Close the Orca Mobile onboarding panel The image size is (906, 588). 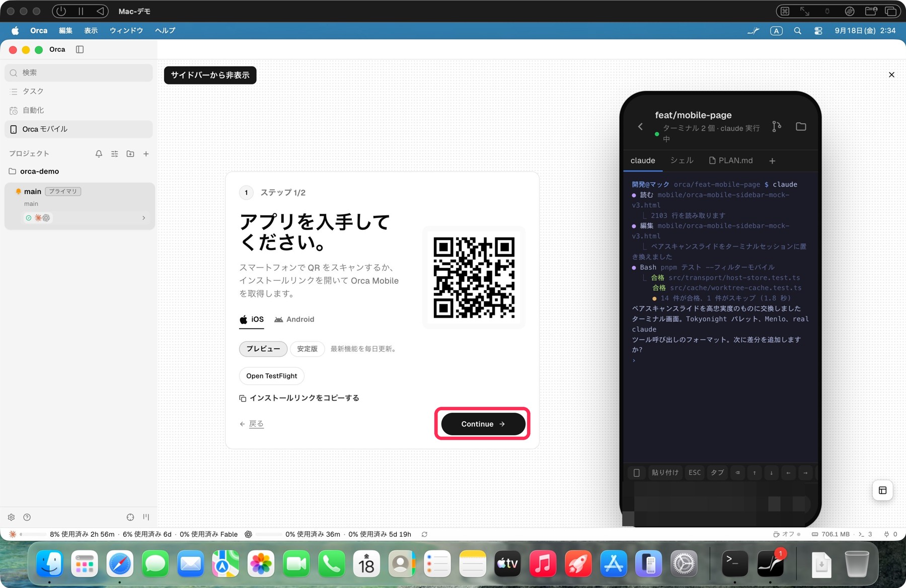(891, 74)
